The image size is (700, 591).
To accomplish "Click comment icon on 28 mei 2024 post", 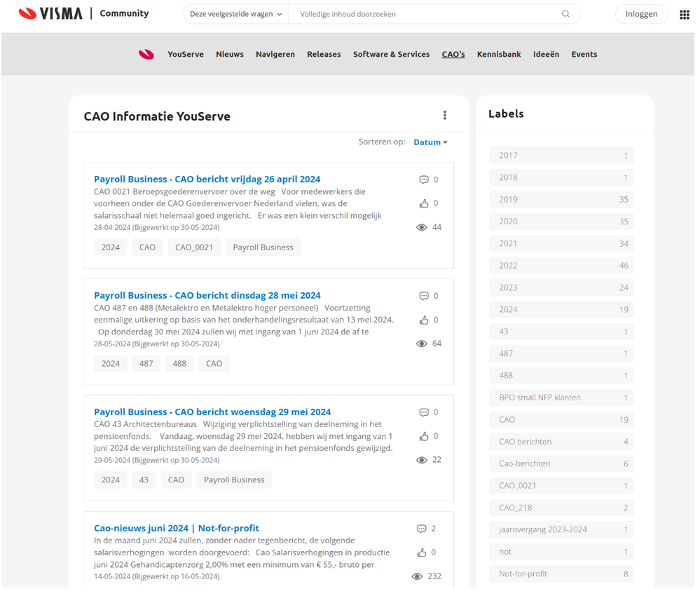I will tap(424, 296).
